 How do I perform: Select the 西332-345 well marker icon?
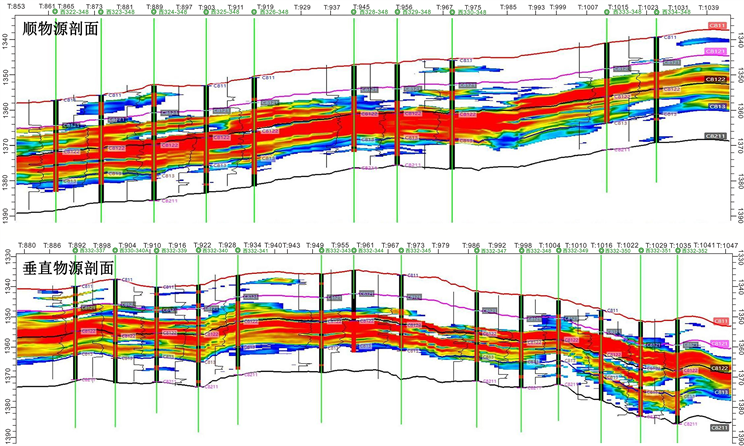point(402,251)
